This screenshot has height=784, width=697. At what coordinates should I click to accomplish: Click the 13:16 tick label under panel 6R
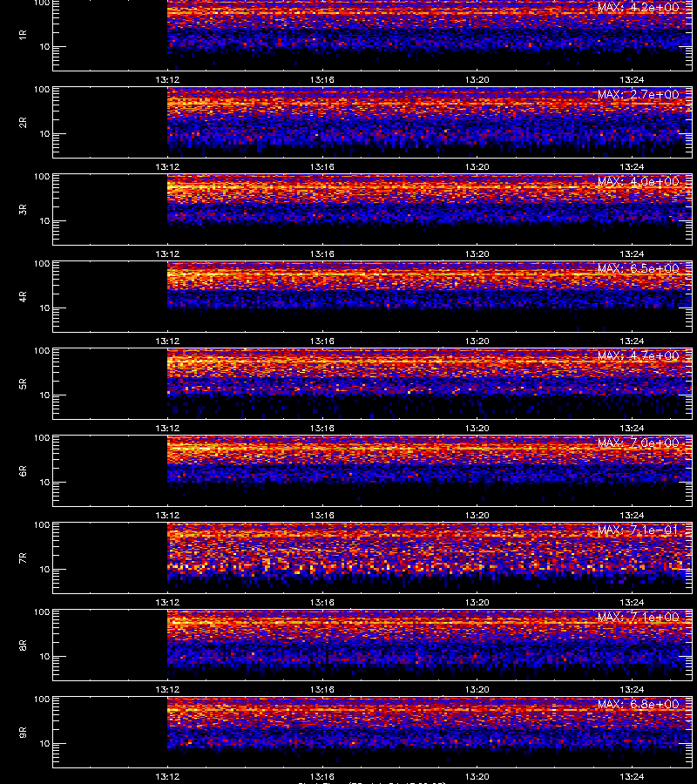click(x=322, y=515)
